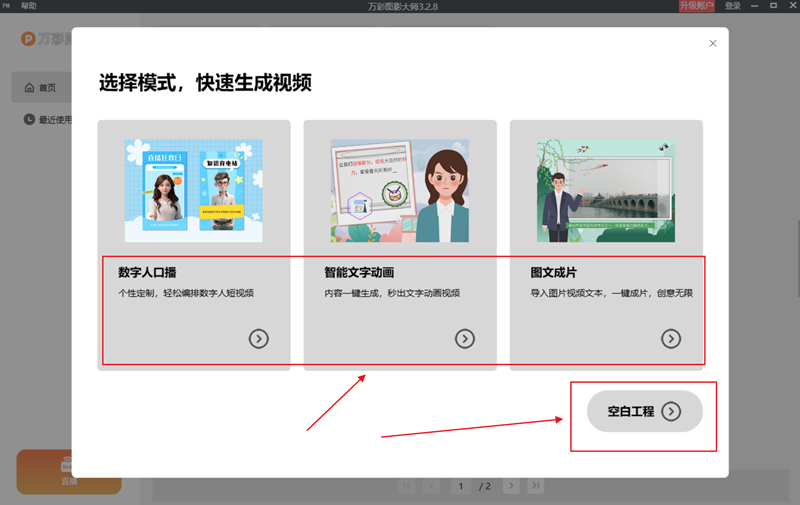Open 最近使用 in the sidebar
The width and height of the screenshot is (800, 505).
pyautogui.click(x=48, y=119)
